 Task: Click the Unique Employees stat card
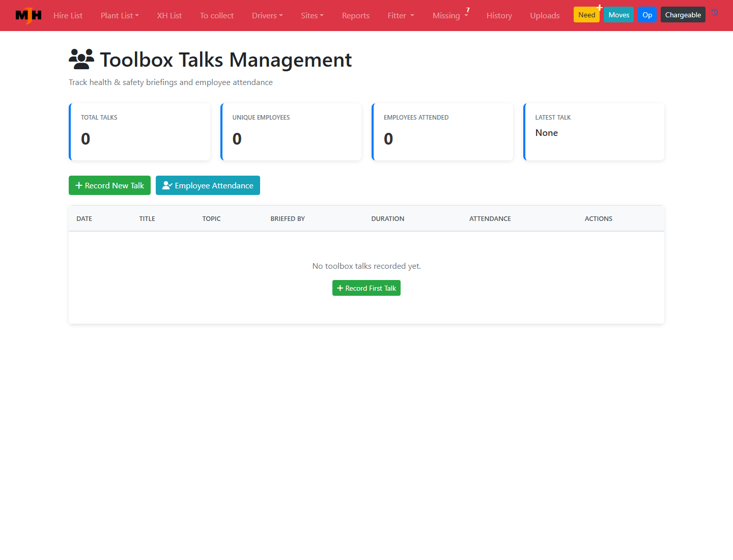(291, 132)
